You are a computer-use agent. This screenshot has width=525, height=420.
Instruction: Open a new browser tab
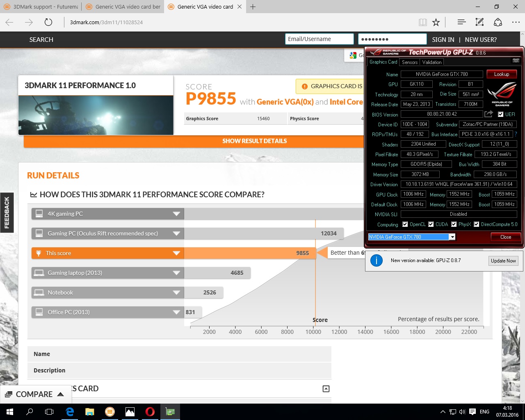pos(253,7)
